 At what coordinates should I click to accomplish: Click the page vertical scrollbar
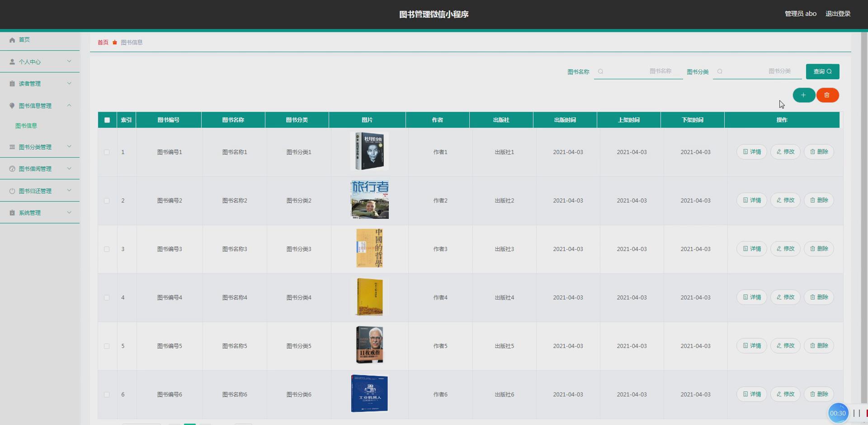[864, 217]
